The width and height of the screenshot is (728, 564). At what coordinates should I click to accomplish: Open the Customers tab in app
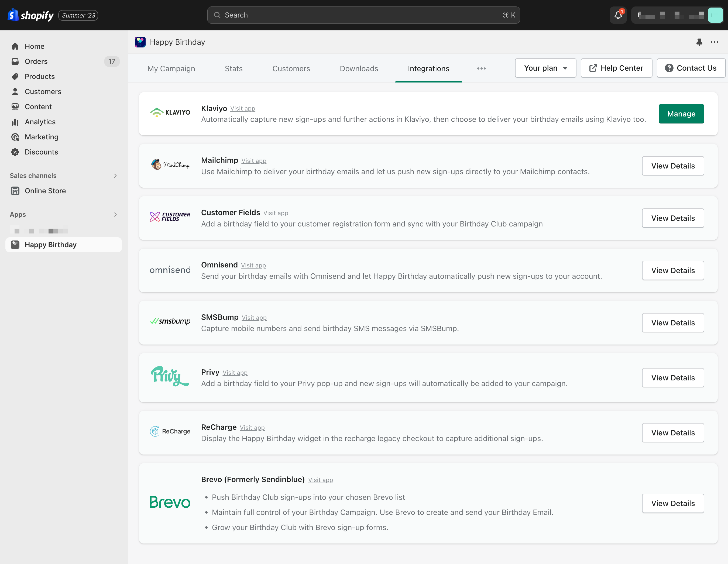click(x=291, y=69)
